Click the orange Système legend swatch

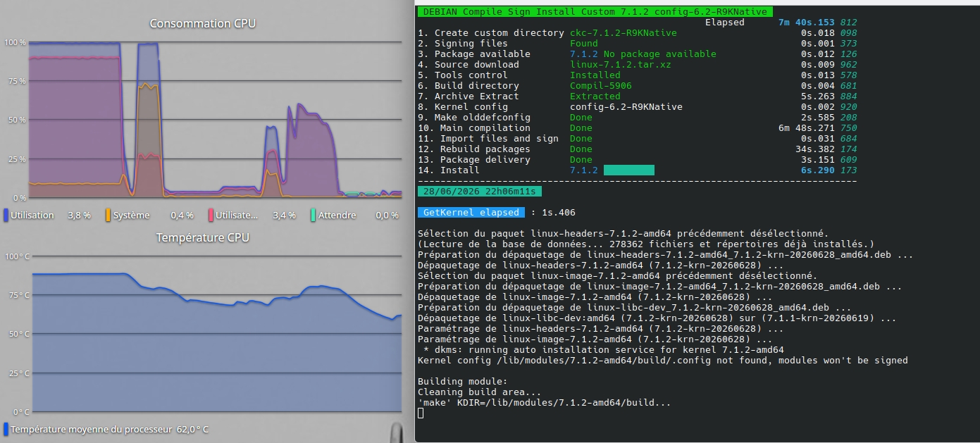tap(108, 215)
